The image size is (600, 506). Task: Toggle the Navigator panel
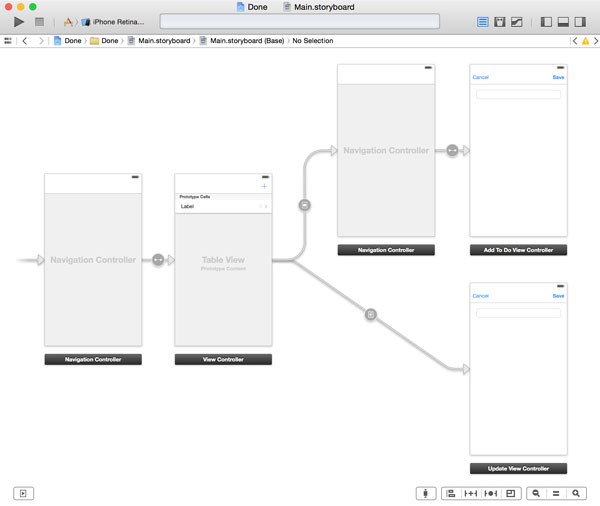click(546, 22)
